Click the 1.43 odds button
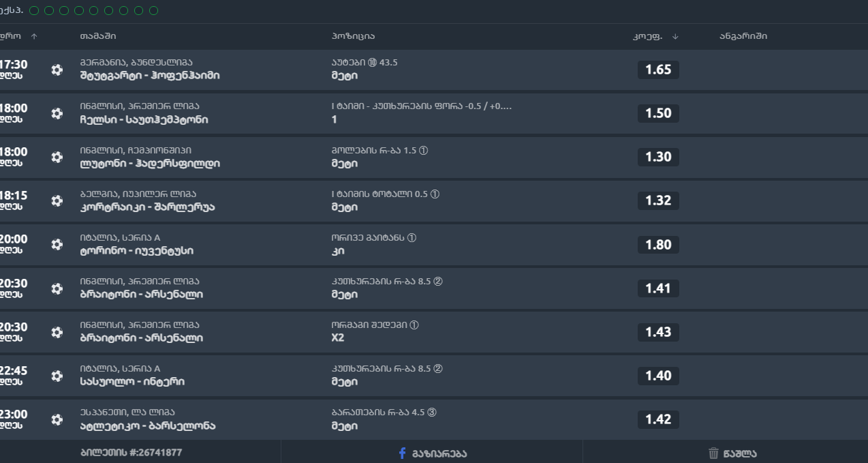 (x=658, y=332)
